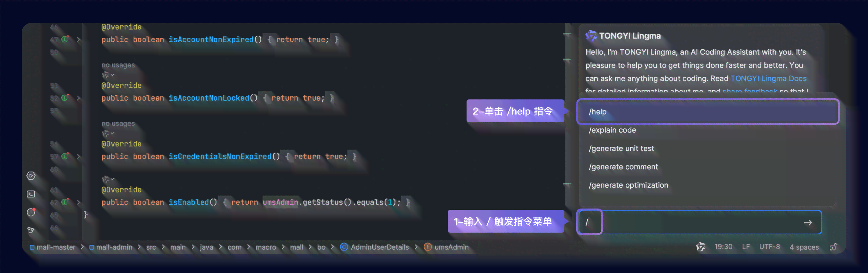Expand the folded isAccountNonLocked method
Image resolution: width=868 pixels, height=273 pixels.
[x=78, y=98]
